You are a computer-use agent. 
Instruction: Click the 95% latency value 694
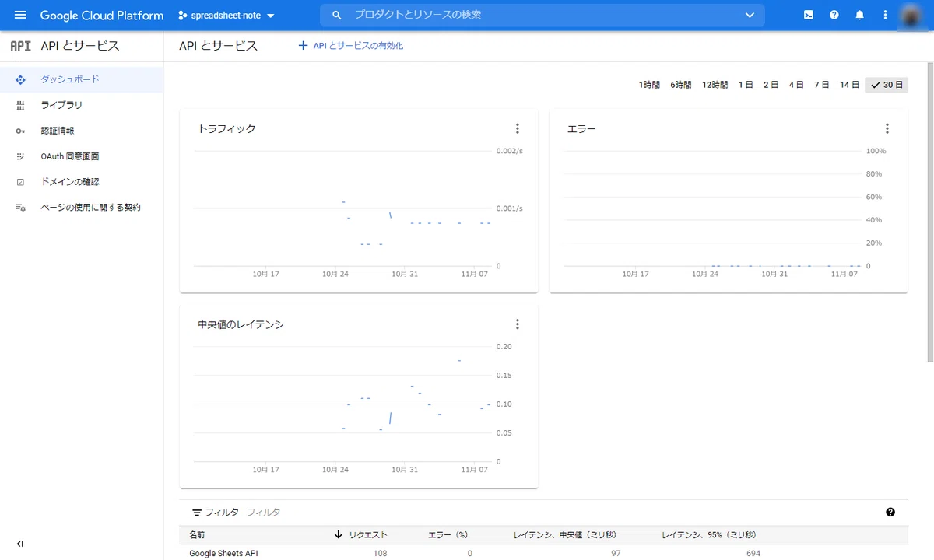[x=753, y=553]
